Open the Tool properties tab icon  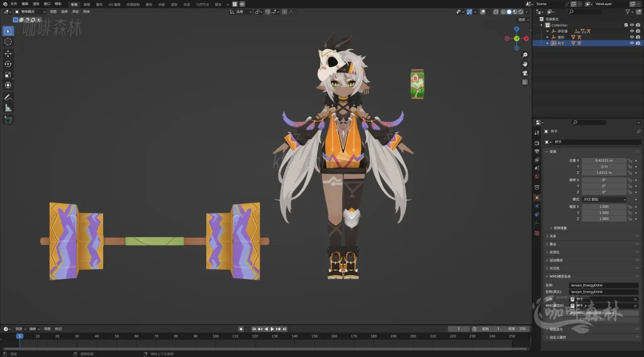[x=537, y=132]
